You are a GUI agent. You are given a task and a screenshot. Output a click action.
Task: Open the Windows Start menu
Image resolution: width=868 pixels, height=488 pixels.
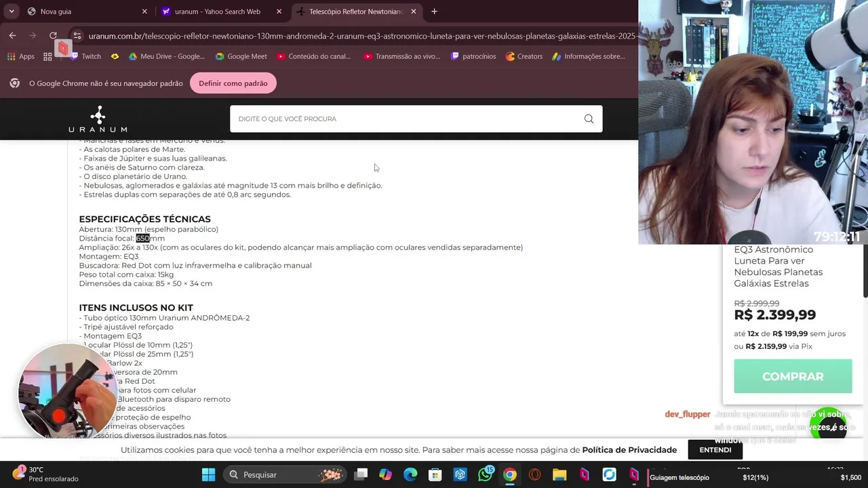(208, 474)
